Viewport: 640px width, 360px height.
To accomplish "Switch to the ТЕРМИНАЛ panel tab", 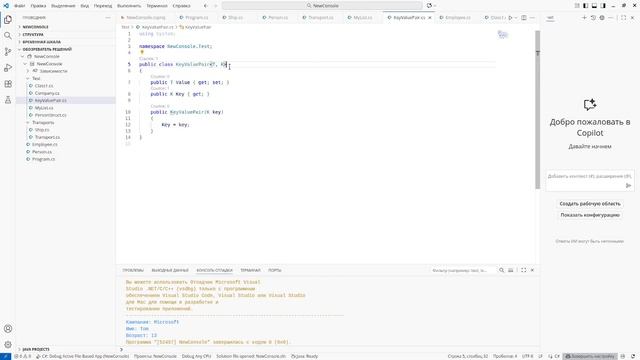I will point(250,270).
